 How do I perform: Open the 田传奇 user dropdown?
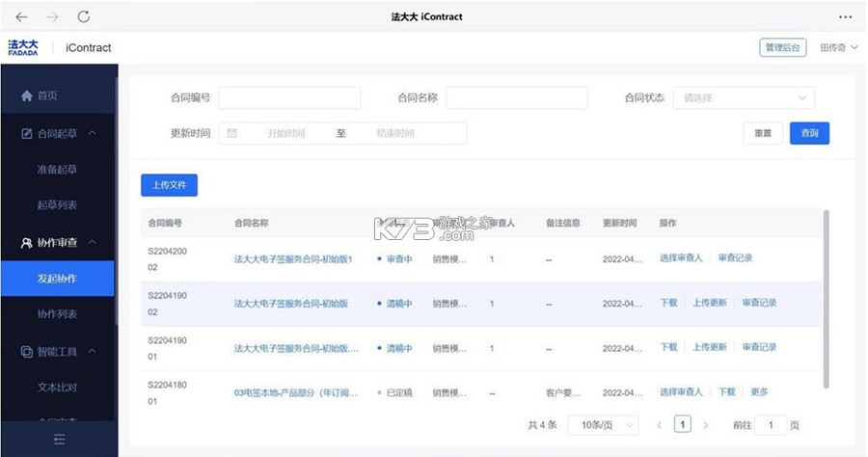pos(838,47)
